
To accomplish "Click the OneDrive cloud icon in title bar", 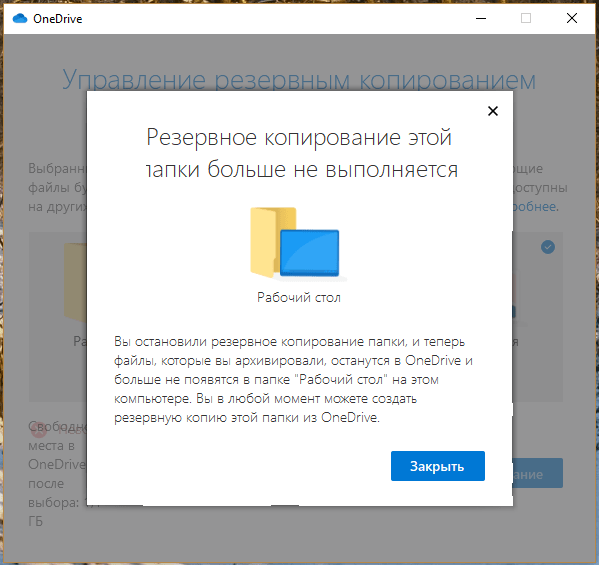I will coord(20,18).
